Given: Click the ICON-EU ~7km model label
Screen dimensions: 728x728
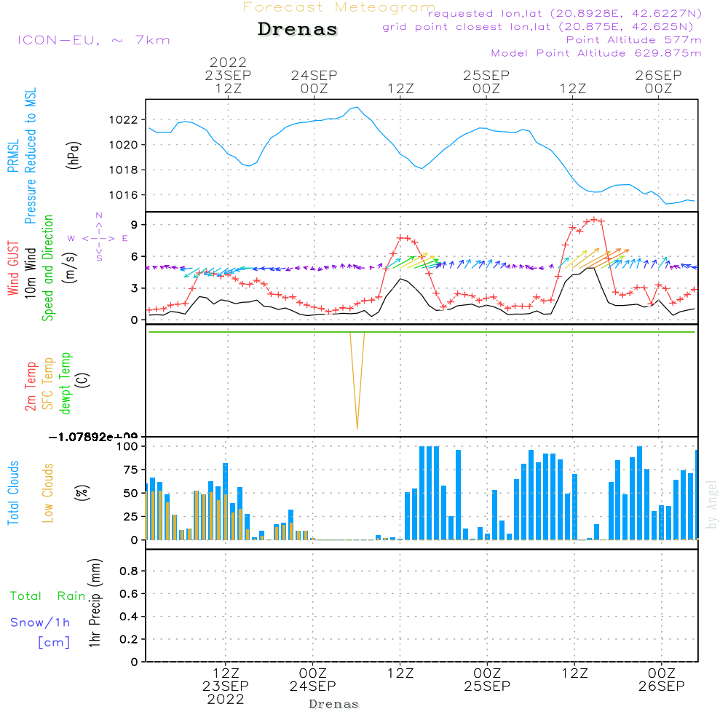Looking at the screenshot, I should click(x=94, y=40).
